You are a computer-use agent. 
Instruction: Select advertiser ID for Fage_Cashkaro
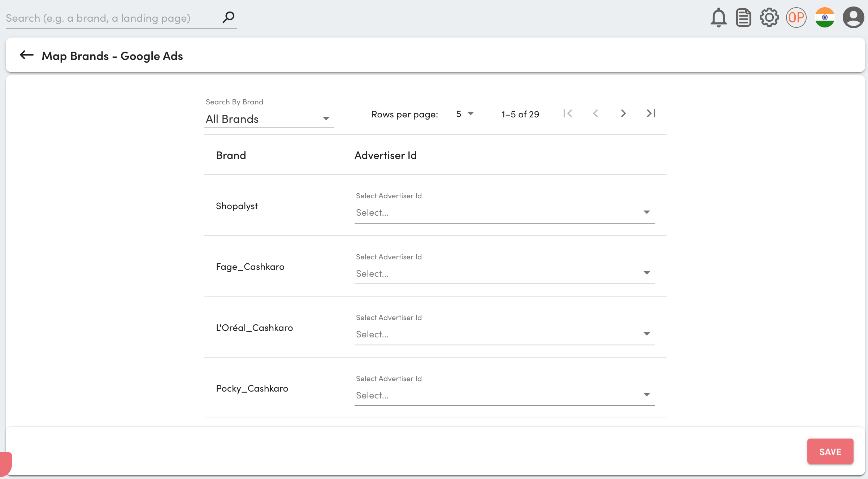pyautogui.click(x=504, y=273)
